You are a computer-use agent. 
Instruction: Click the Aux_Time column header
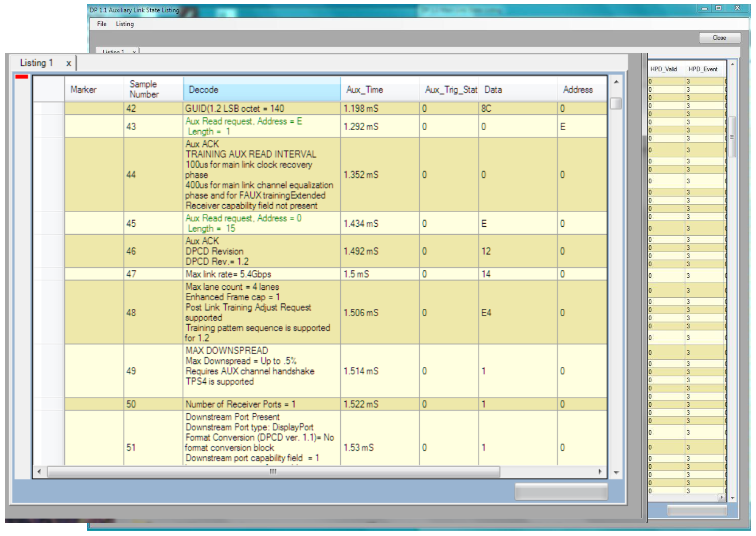point(380,89)
